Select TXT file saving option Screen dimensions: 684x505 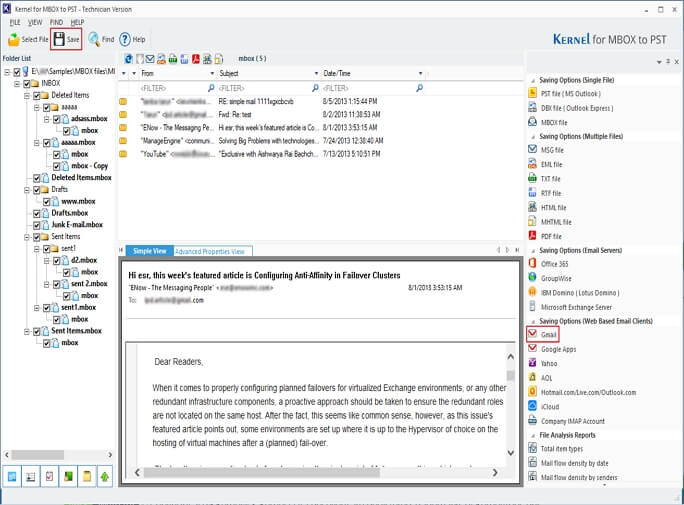pos(544,179)
